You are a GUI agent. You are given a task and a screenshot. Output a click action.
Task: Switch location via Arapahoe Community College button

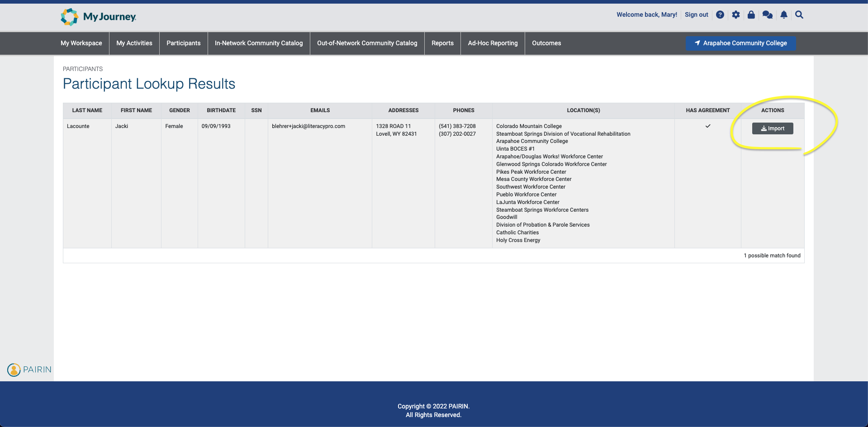tap(740, 43)
